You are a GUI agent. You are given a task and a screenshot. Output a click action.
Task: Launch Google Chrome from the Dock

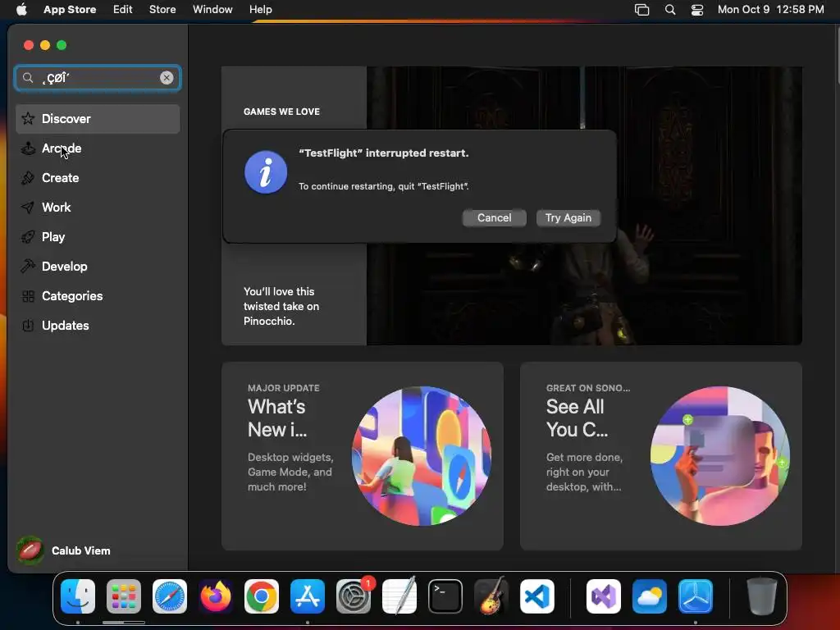click(262, 596)
